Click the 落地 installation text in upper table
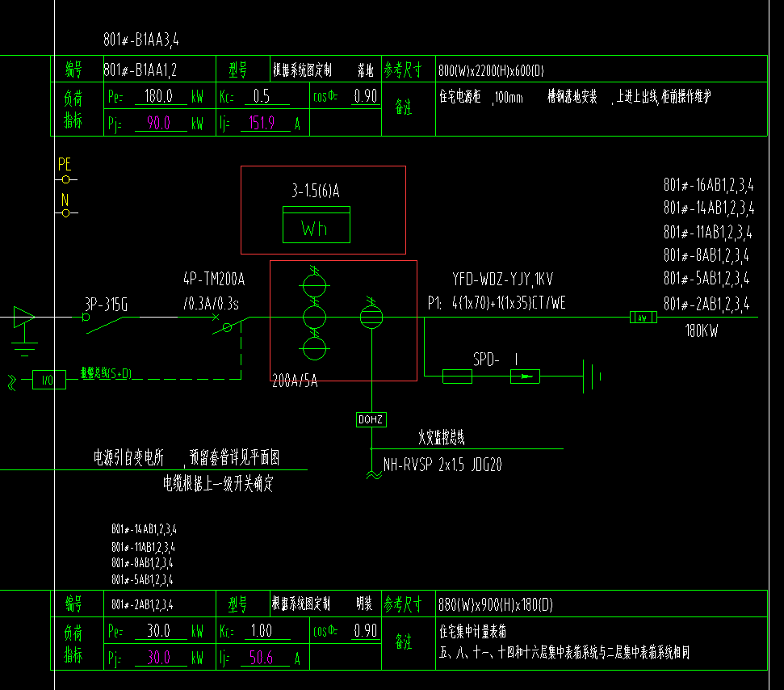784x690 pixels. (x=366, y=70)
